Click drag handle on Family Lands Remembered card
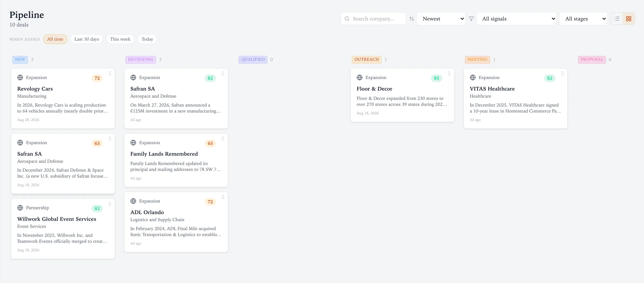 click(x=223, y=139)
